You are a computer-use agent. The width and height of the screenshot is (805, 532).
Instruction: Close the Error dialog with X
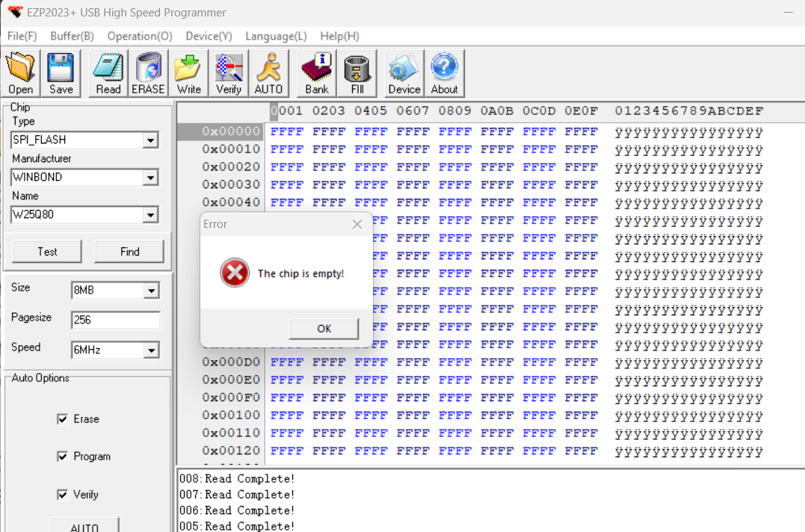pyautogui.click(x=357, y=224)
